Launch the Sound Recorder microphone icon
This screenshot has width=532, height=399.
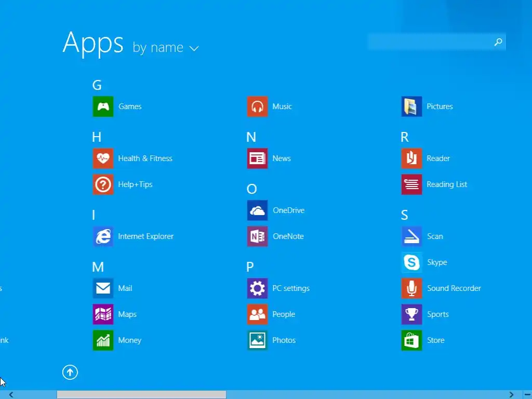(x=412, y=288)
